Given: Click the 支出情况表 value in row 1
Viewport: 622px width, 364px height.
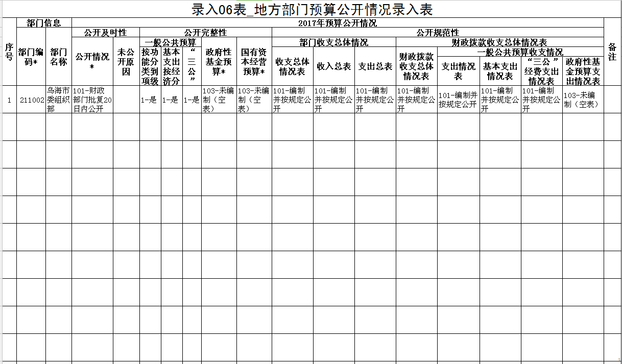Looking at the screenshot, I should coord(459,100).
